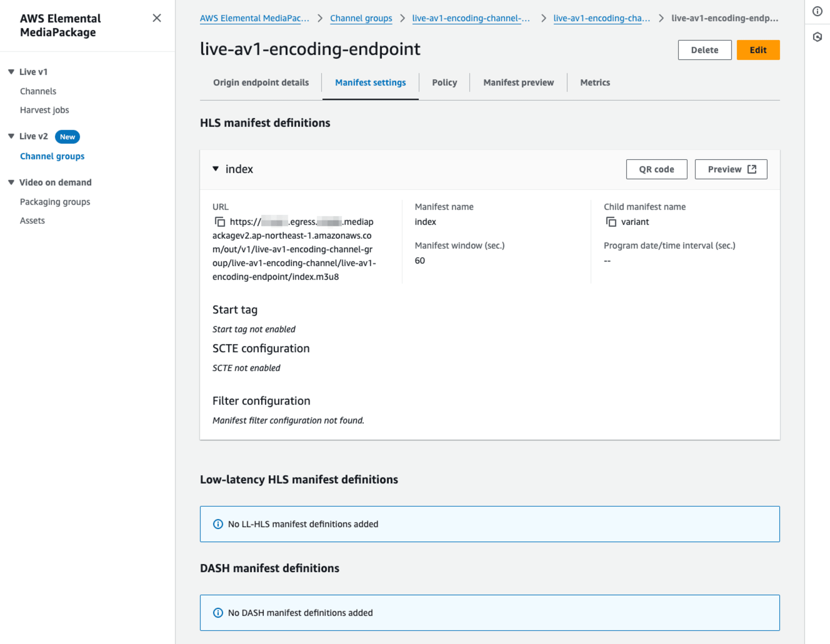Copy the HLS manifest URL
The width and height of the screenshot is (830, 644).
coord(220,222)
